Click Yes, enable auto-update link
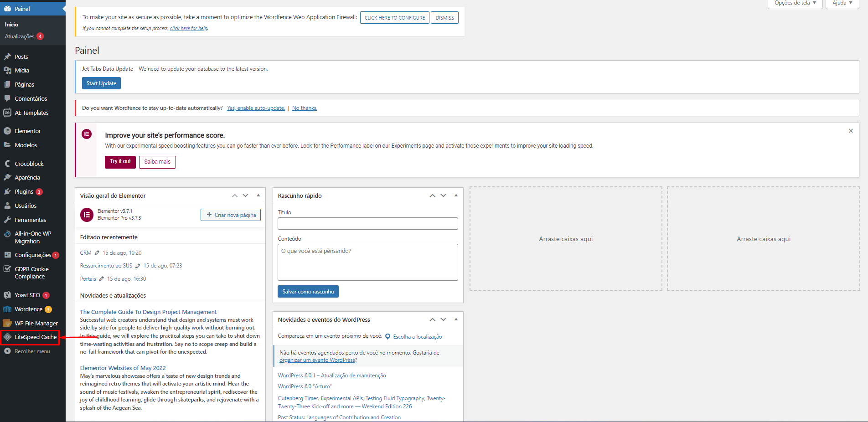Image resolution: width=868 pixels, height=422 pixels. tap(256, 108)
